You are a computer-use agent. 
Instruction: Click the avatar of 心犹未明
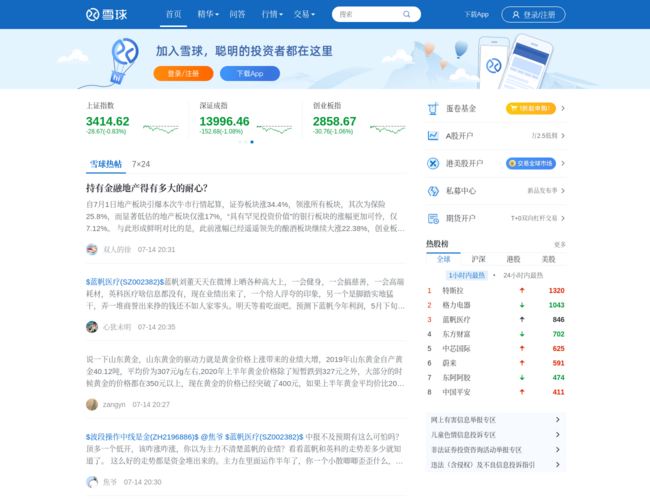92,327
